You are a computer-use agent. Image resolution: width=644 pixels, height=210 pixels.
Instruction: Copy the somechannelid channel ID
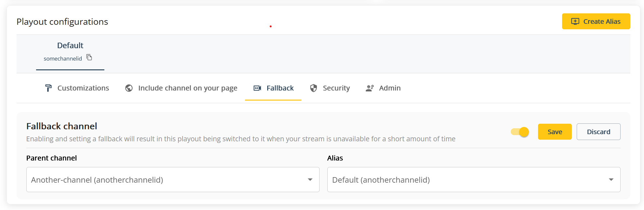coord(89,58)
